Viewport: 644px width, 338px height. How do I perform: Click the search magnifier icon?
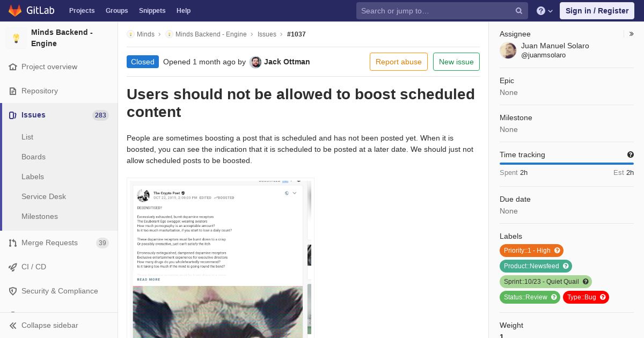tap(519, 11)
